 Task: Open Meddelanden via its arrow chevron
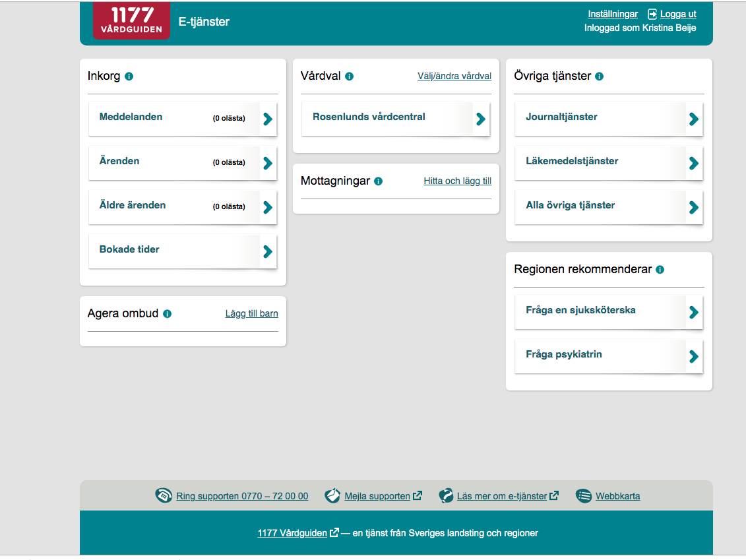[x=267, y=119]
